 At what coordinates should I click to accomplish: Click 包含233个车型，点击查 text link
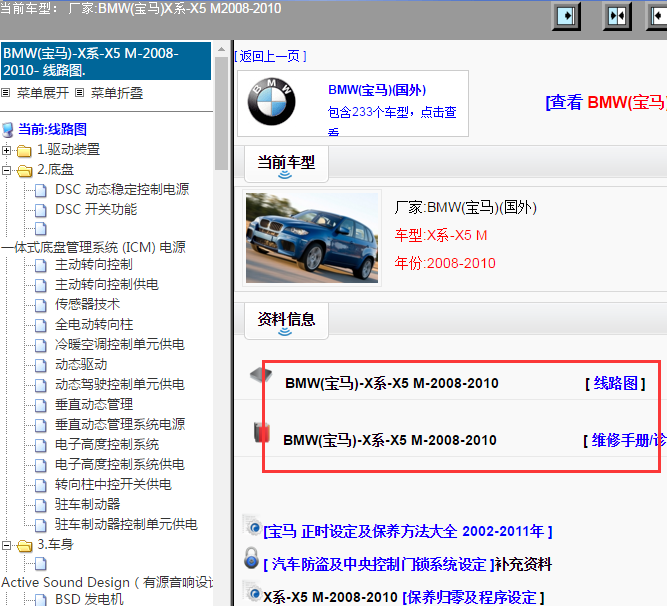click(392, 112)
